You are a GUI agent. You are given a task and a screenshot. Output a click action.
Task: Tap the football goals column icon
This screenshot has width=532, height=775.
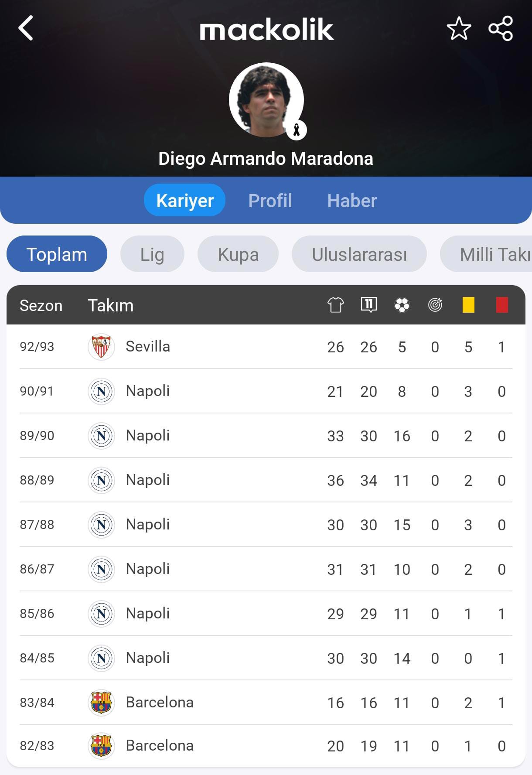tap(402, 305)
